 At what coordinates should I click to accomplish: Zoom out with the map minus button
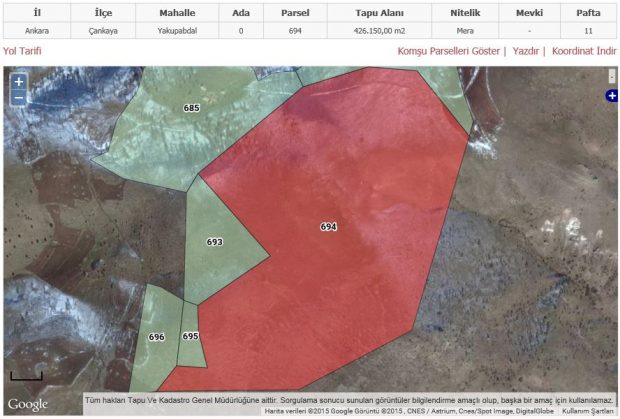click(19, 98)
